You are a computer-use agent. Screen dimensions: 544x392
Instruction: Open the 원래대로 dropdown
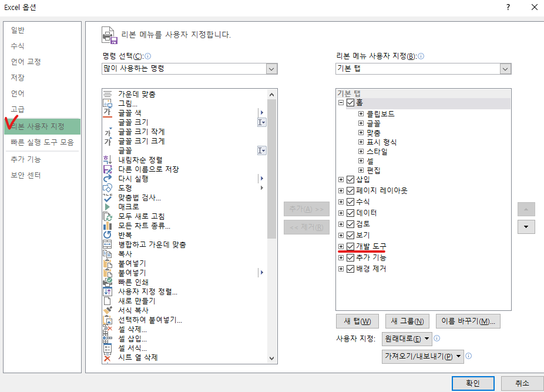(x=407, y=339)
